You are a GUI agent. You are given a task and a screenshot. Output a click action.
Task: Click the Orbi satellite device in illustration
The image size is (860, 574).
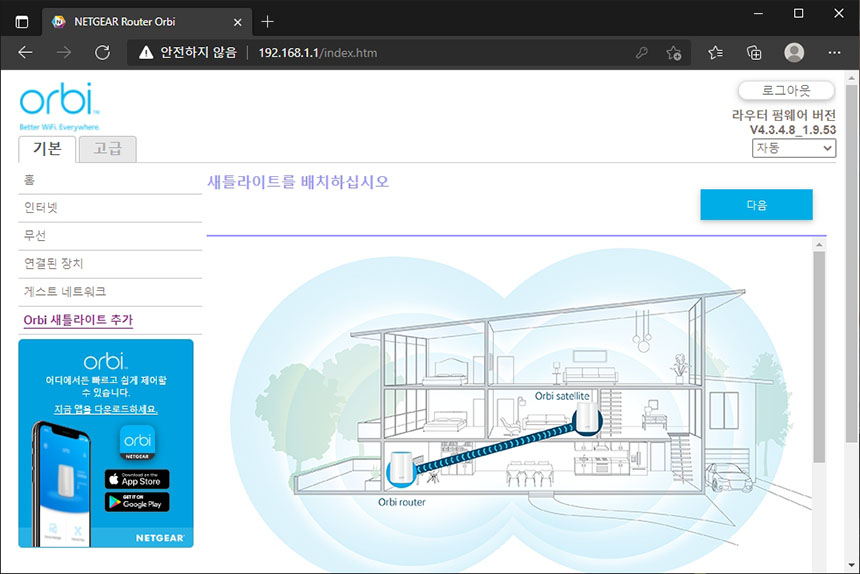pos(587,419)
